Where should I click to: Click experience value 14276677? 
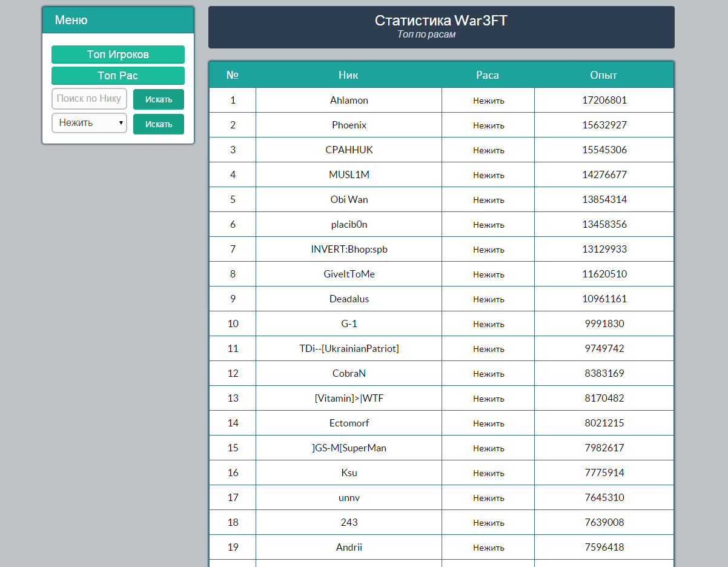coord(604,175)
